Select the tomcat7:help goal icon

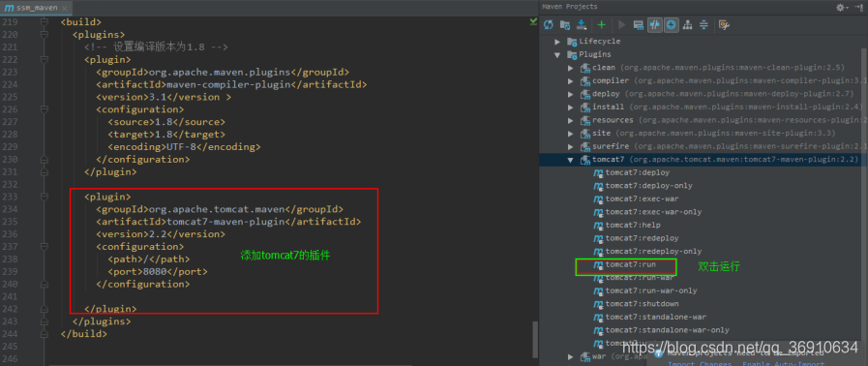pos(598,226)
